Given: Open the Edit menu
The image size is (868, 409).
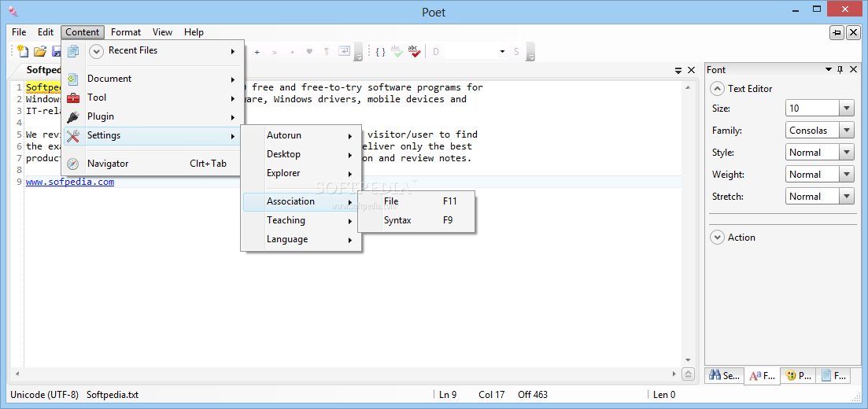Looking at the screenshot, I should [x=46, y=32].
